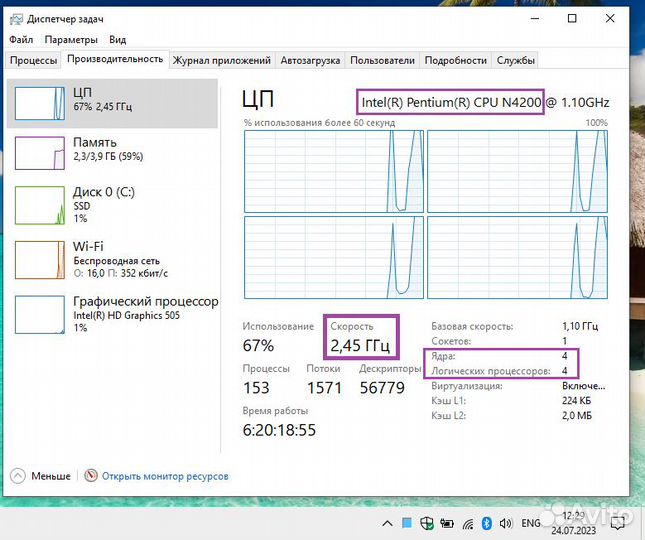Click the Intel(R) HD Graphics 505 text
645x540 pixels.
(x=127, y=315)
